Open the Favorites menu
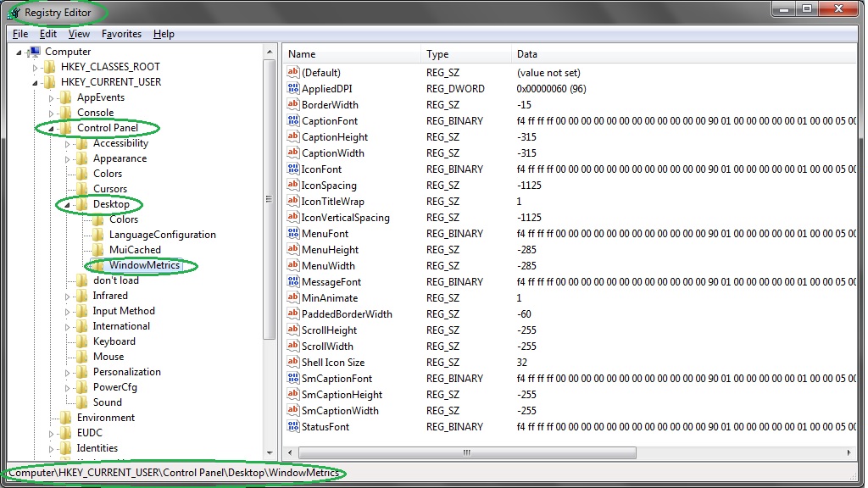Image resolution: width=868 pixels, height=488 pixels. click(x=121, y=34)
